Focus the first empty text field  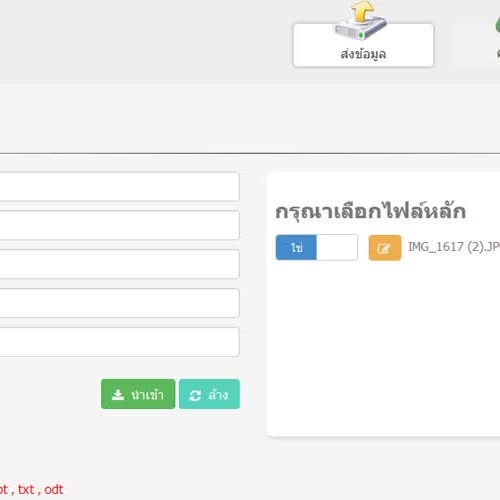coord(119,186)
